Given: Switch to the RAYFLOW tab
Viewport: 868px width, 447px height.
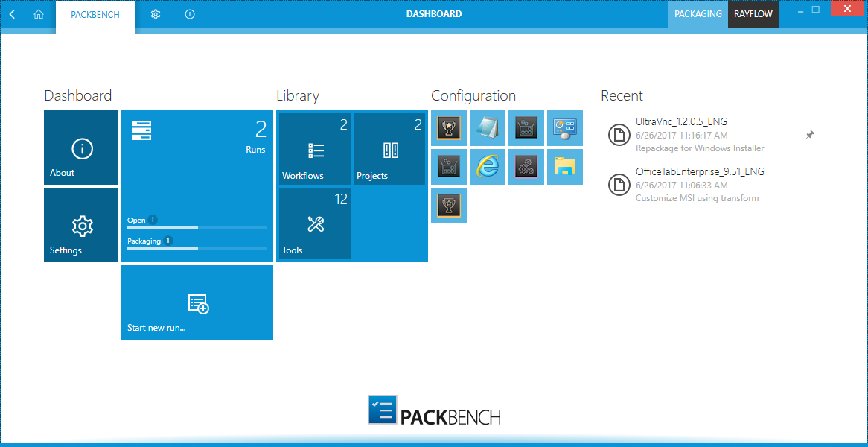Looking at the screenshot, I should (753, 13).
